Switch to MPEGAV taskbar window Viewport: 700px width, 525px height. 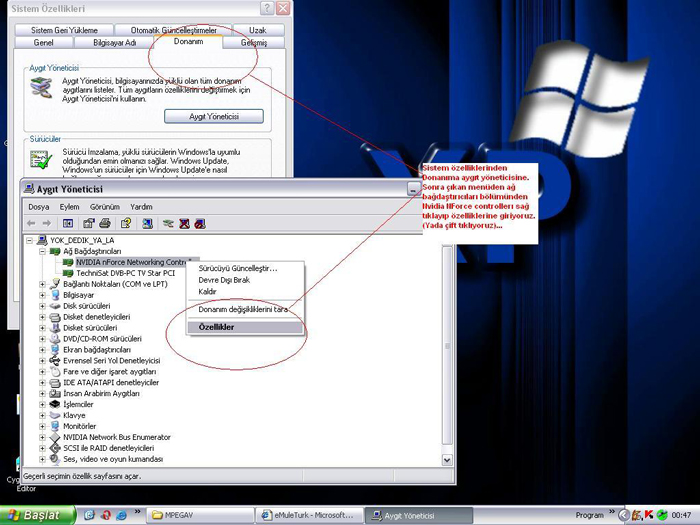pyautogui.click(x=200, y=515)
